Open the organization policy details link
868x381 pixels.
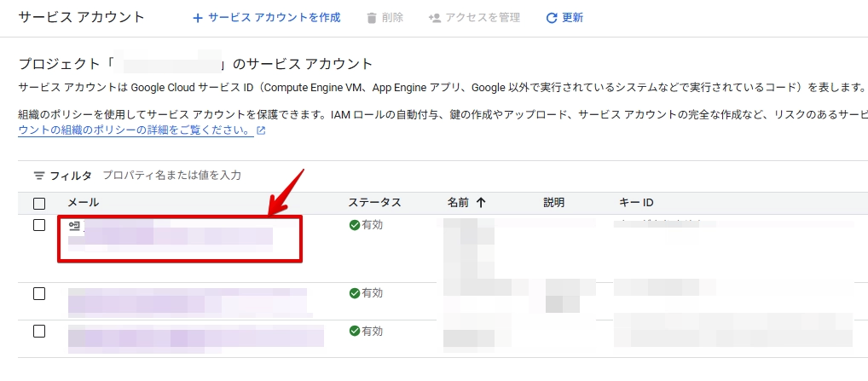click(x=136, y=131)
